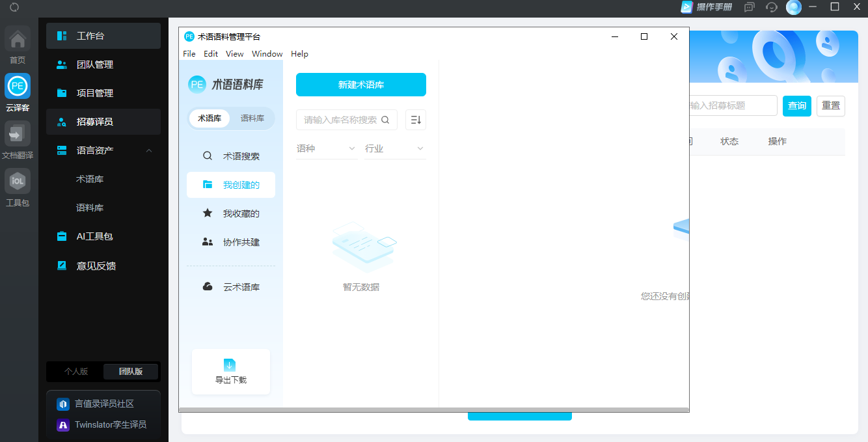The image size is (868, 442).
Task: Open the 协作共建 collaboration section
Action: [231, 242]
